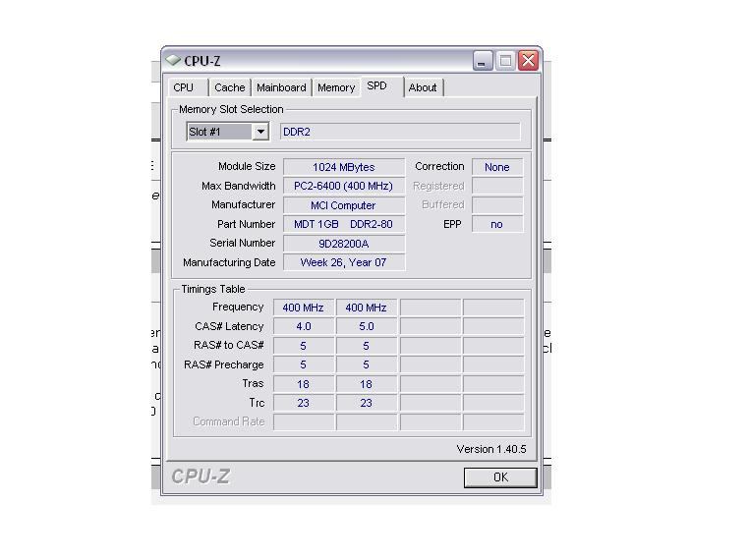This screenshot has width=747, height=560.
Task: Click the RAS# Precharge row label
Action: (224, 364)
